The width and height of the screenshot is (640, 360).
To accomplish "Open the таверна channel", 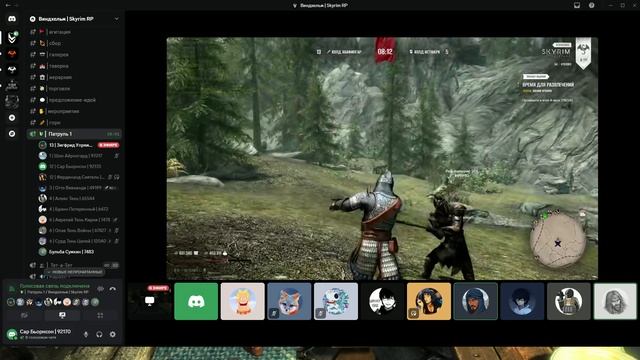I will (x=75, y=66).
